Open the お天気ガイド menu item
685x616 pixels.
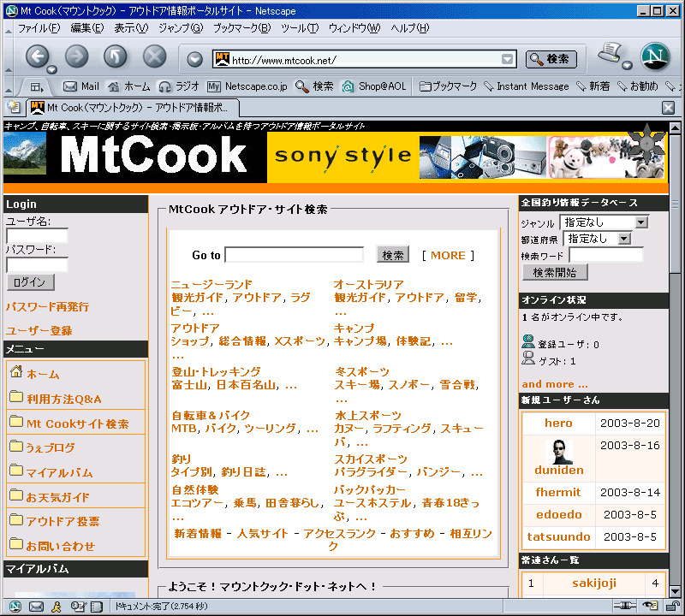tap(57, 497)
